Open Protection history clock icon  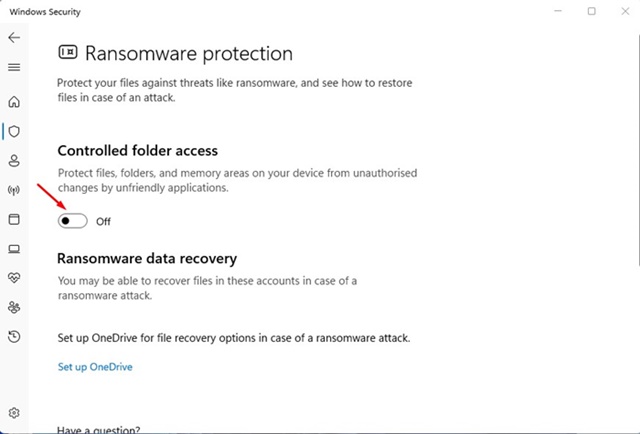click(14, 337)
